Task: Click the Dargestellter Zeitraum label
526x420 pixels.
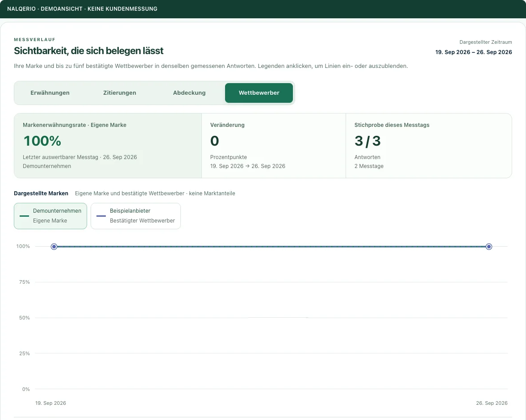Action: point(486,42)
